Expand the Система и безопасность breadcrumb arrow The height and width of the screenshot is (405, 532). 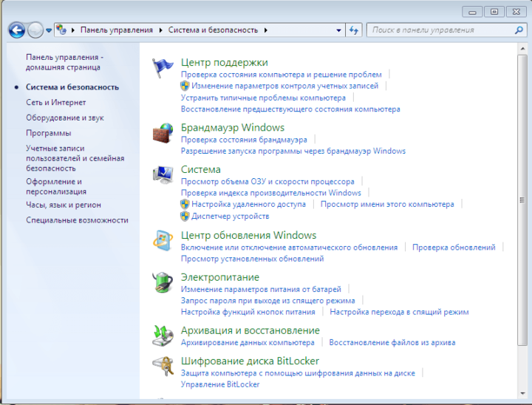pos(265,30)
